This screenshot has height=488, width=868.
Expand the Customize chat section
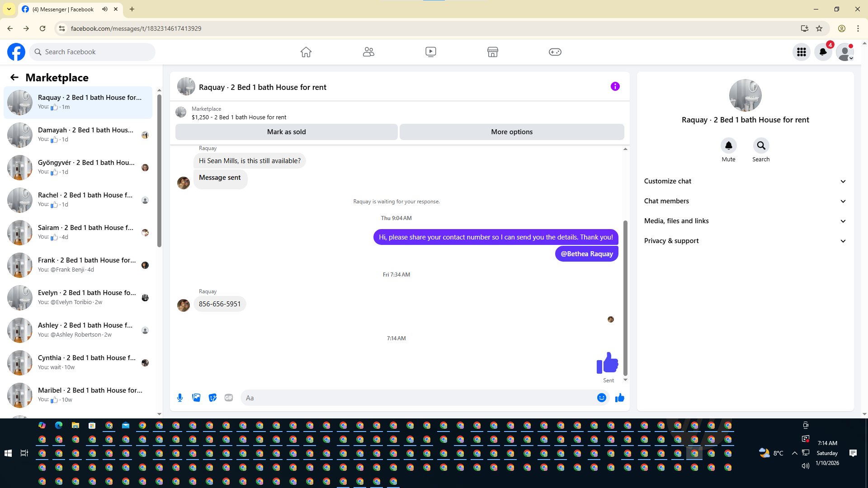pyautogui.click(x=745, y=181)
